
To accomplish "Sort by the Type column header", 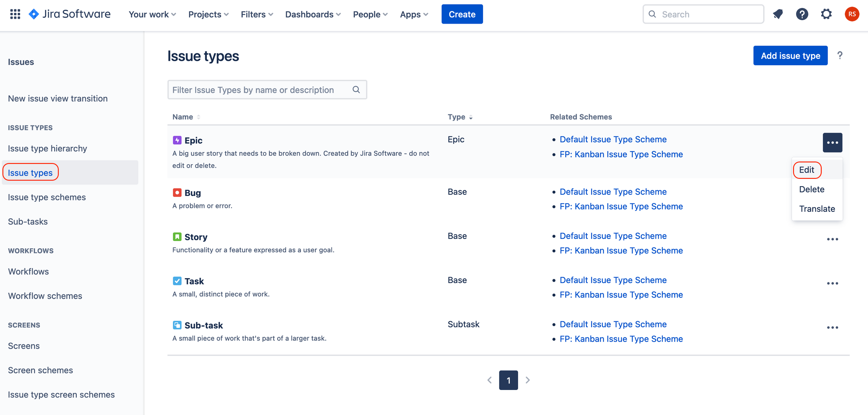I will 460,117.
